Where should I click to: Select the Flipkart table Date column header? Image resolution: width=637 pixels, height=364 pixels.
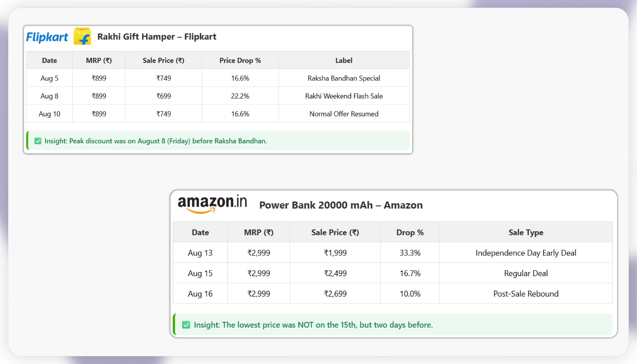click(49, 60)
